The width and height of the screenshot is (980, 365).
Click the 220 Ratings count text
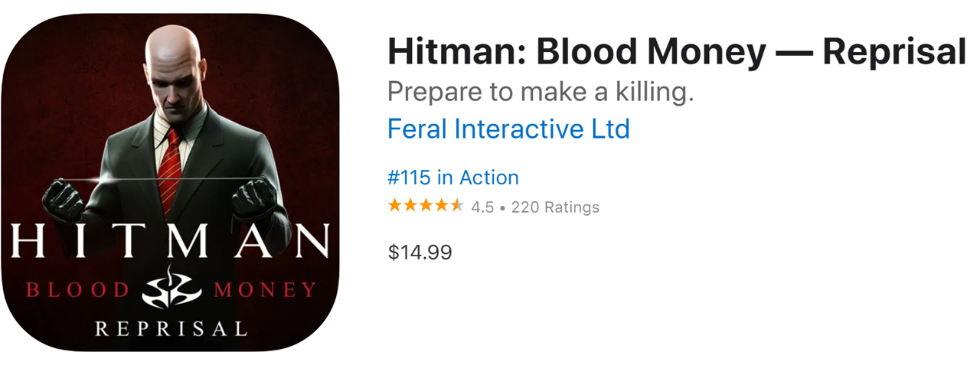555,207
